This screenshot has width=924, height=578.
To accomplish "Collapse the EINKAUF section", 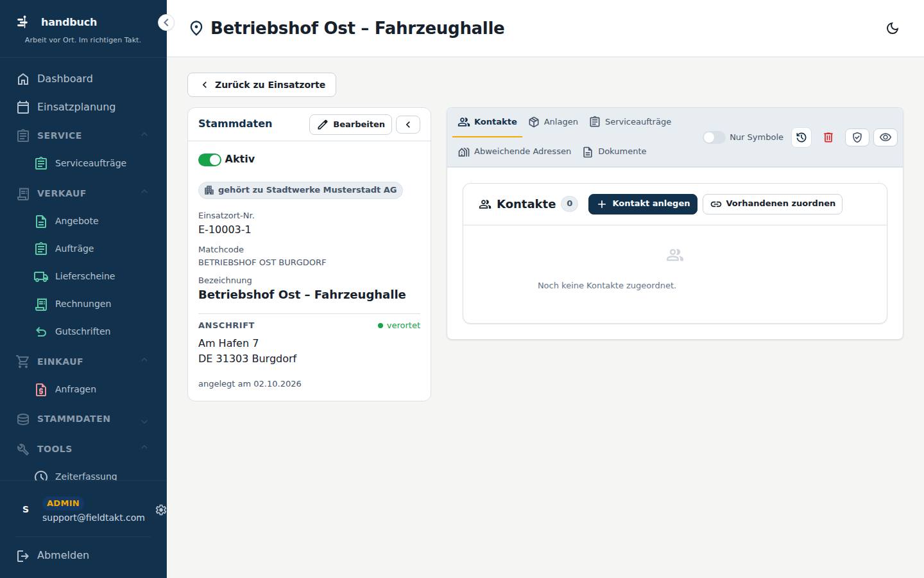I will coord(83,362).
